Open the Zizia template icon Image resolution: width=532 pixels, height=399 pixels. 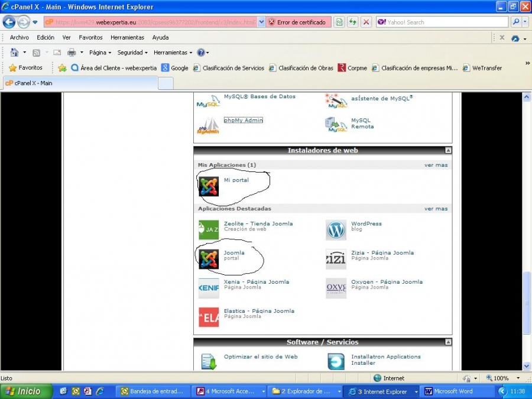click(336, 259)
